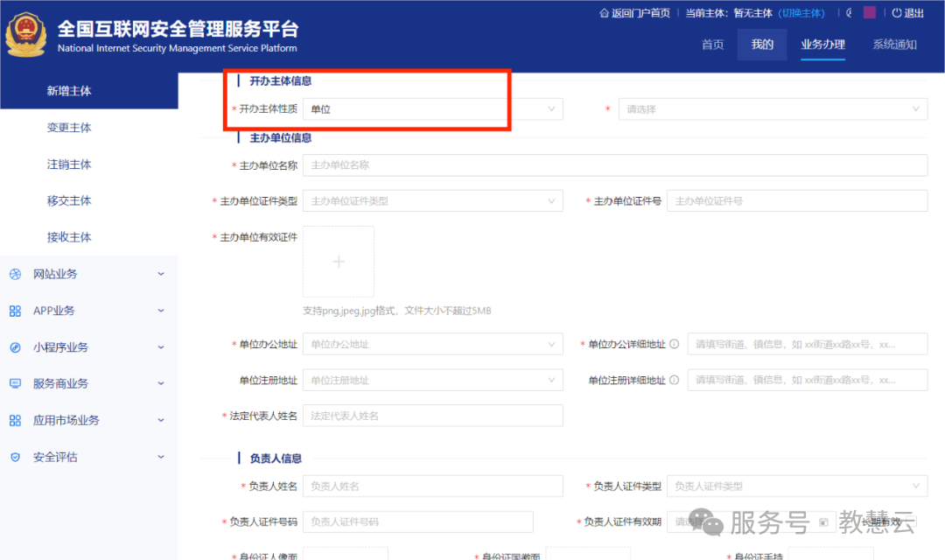This screenshot has height=560, width=945.
Task: Click the plus icon to upload 主办单位有效证件
Action: [339, 262]
